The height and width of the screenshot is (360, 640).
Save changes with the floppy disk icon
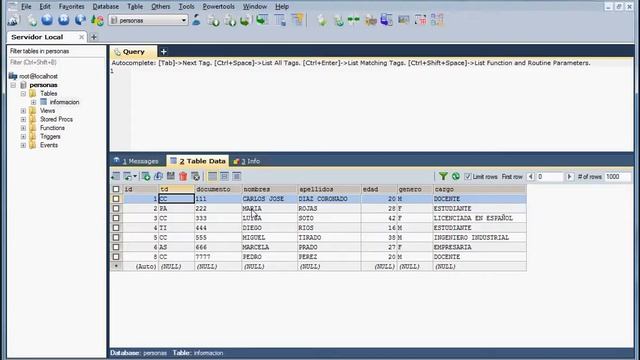point(171,176)
